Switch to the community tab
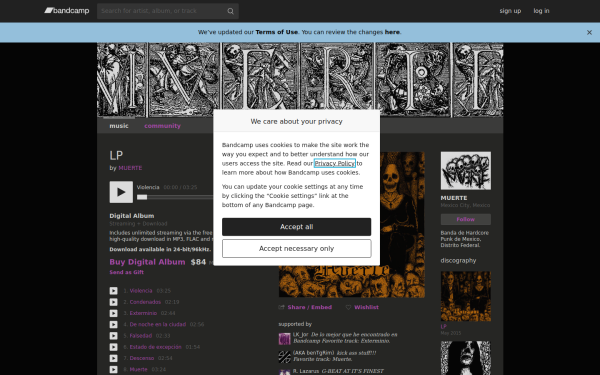This screenshot has height=375, width=600. click(162, 126)
